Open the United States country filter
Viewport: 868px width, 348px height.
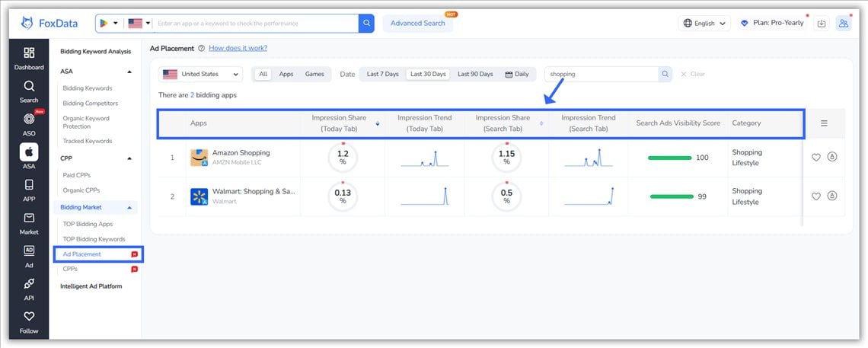(200, 74)
